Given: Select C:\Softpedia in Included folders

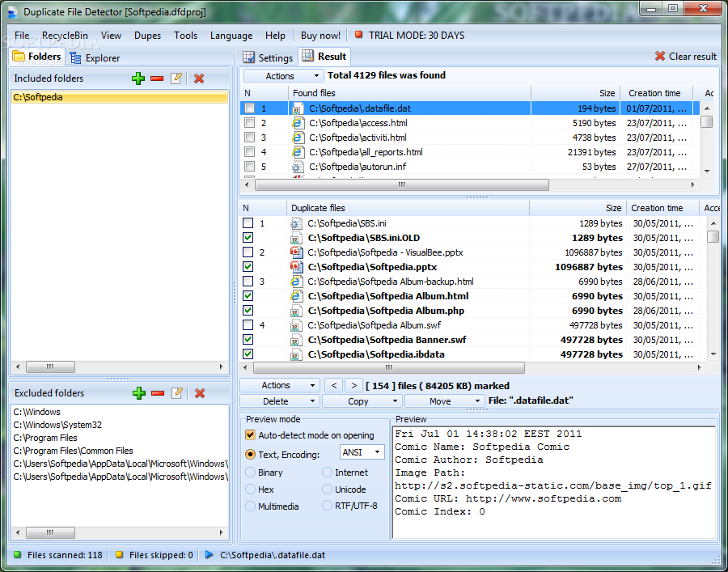Looking at the screenshot, I should (120, 97).
